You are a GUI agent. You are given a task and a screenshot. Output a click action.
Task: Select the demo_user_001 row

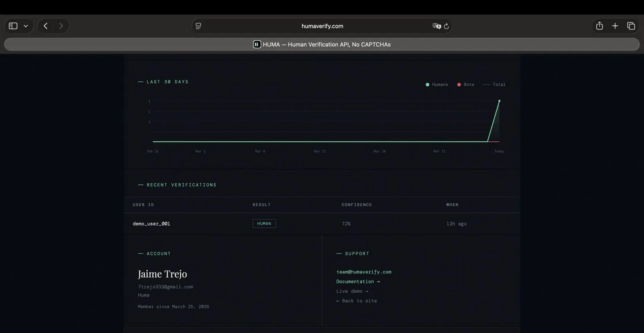[322, 223]
